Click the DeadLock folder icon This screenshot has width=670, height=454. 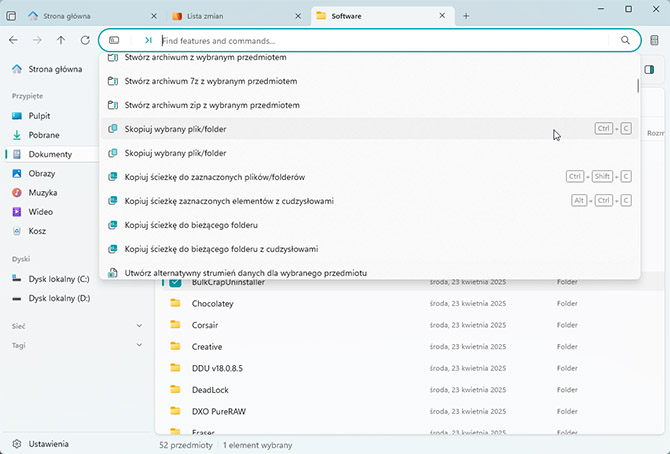pos(175,389)
